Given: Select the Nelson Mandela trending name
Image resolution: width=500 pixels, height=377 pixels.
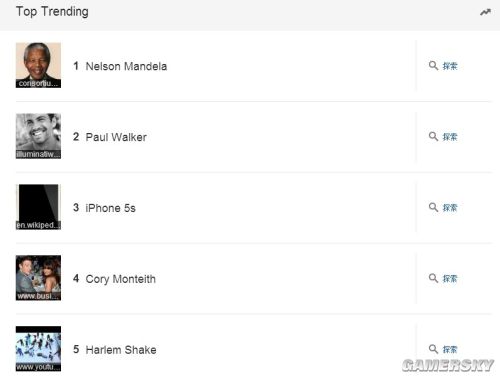Looking at the screenshot, I should coord(126,66).
